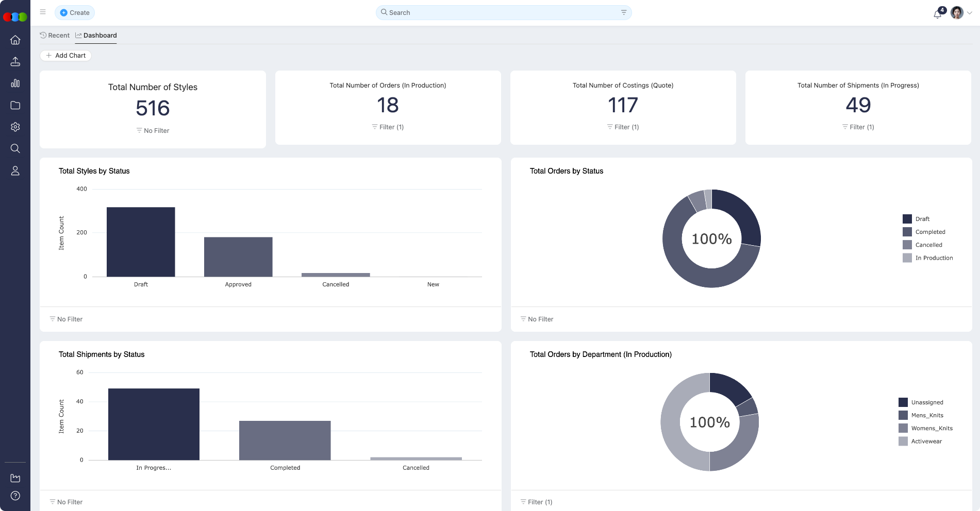Screen dimensions: 980x511
Task: Open the notifications bell
Action: (937, 14)
